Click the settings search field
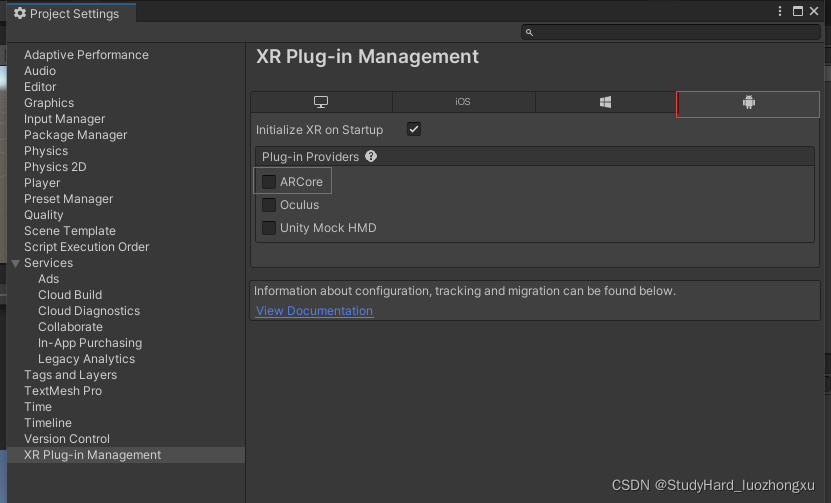 click(671, 32)
